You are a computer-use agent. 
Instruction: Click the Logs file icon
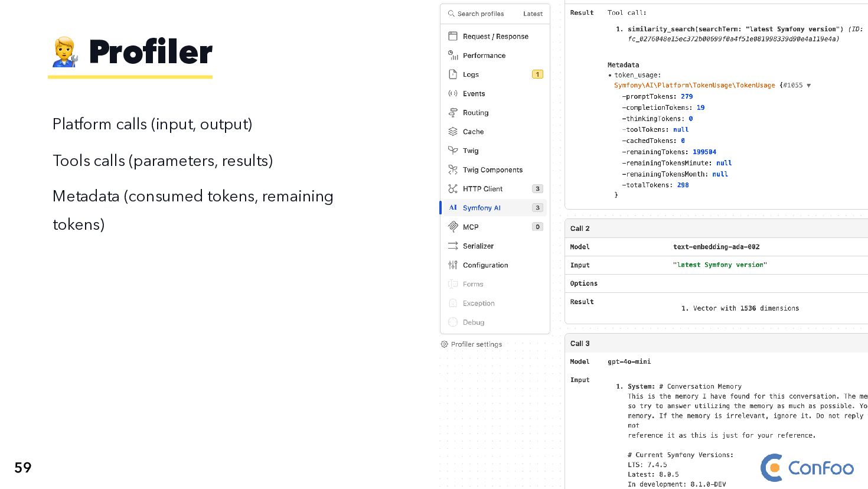[453, 74]
